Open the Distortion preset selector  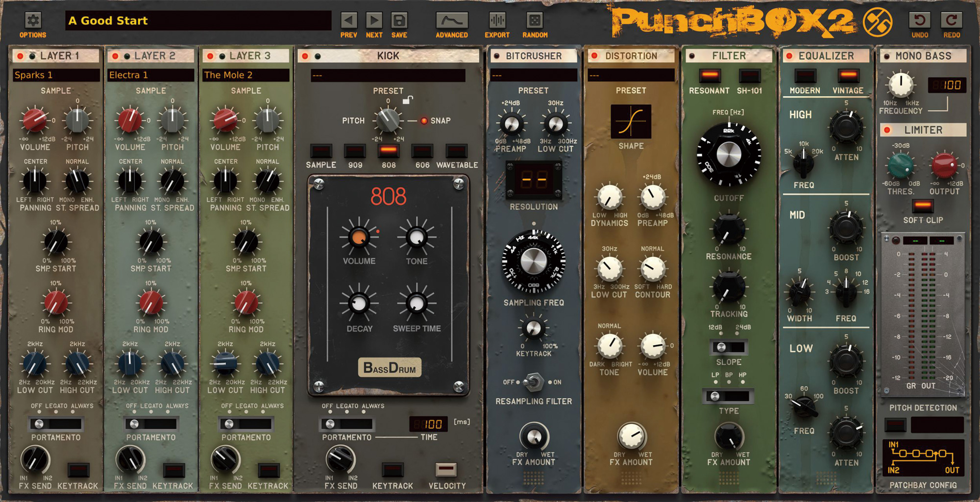[631, 75]
